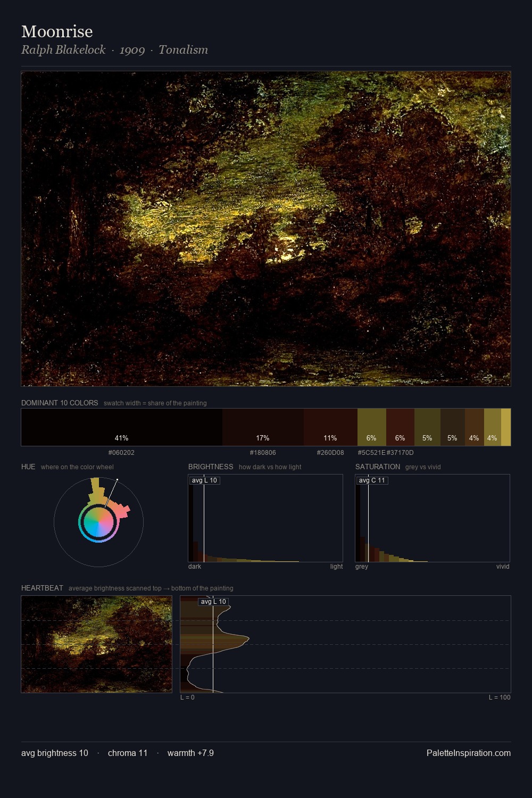Image resolution: width=532 pixels, height=798 pixels.
Task: Click the #5C521E hex label
Action: (x=371, y=453)
